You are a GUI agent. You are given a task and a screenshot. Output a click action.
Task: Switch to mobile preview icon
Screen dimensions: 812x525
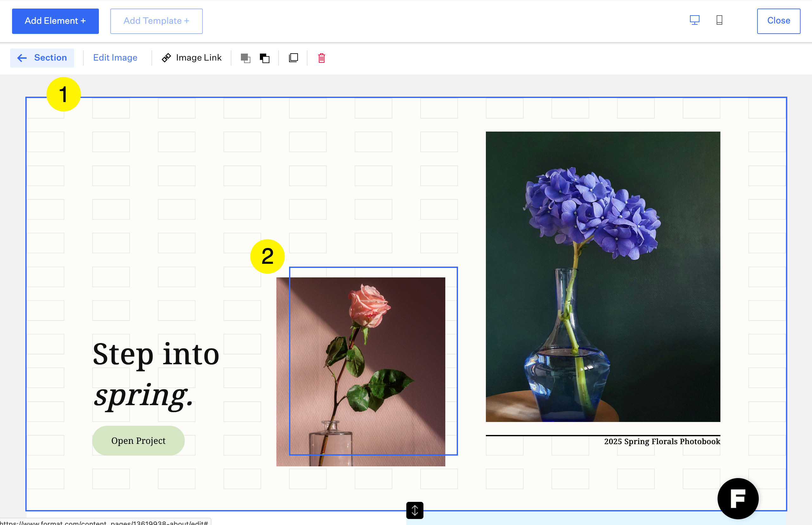coord(719,21)
